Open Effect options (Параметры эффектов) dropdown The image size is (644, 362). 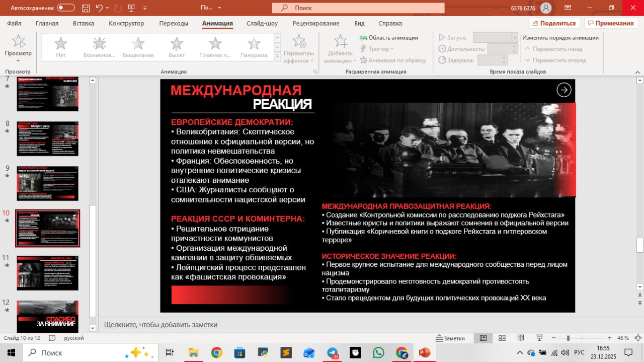point(299,49)
